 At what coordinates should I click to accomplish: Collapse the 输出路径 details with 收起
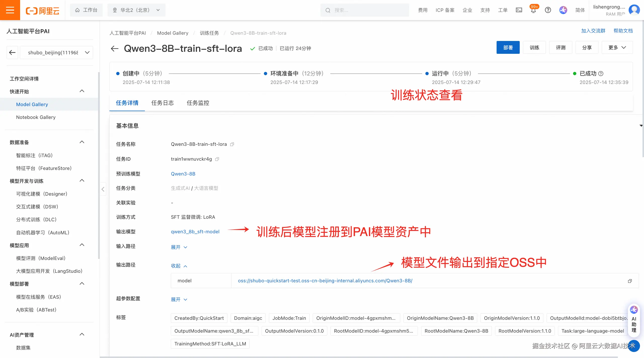pyautogui.click(x=179, y=266)
